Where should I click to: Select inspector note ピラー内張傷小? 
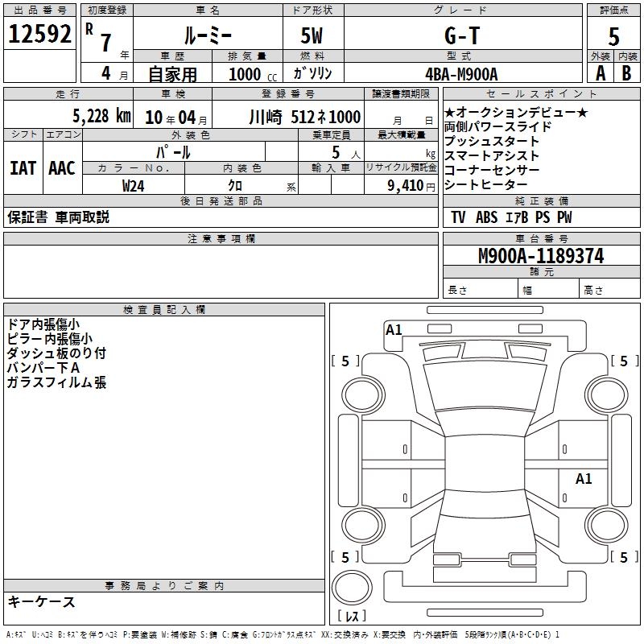(50, 339)
